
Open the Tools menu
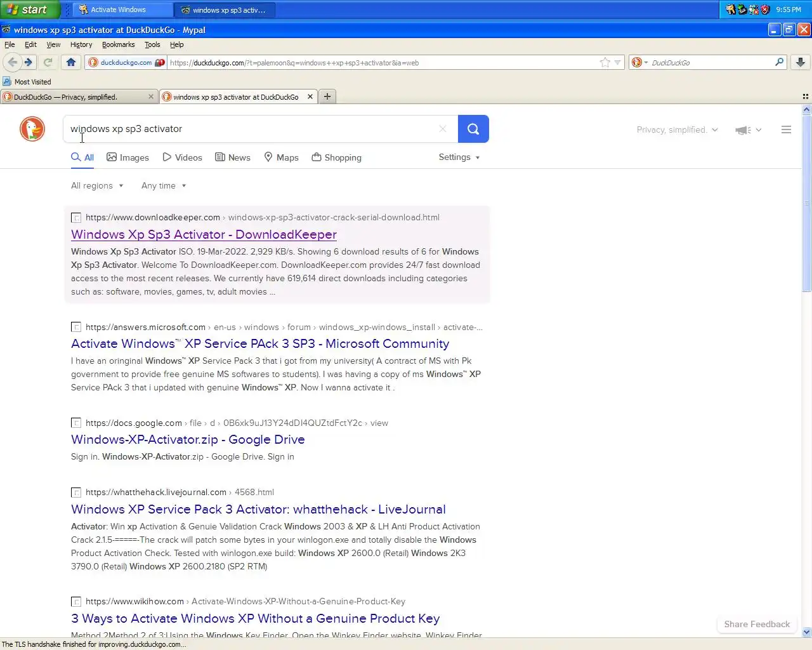[x=152, y=44]
